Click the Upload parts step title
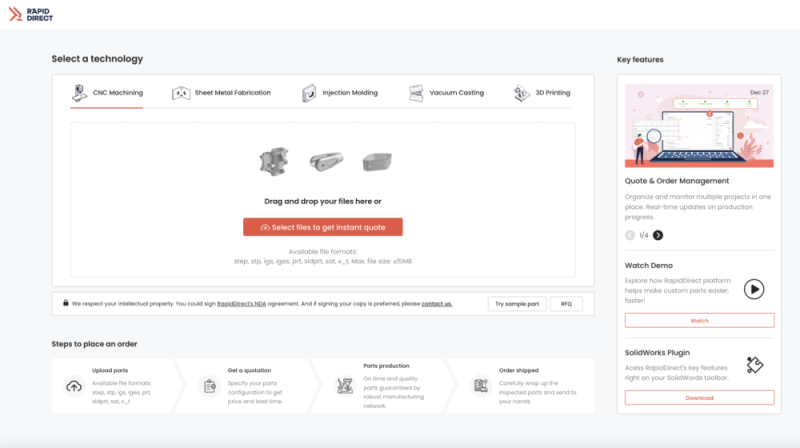800x448 pixels. coord(110,370)
